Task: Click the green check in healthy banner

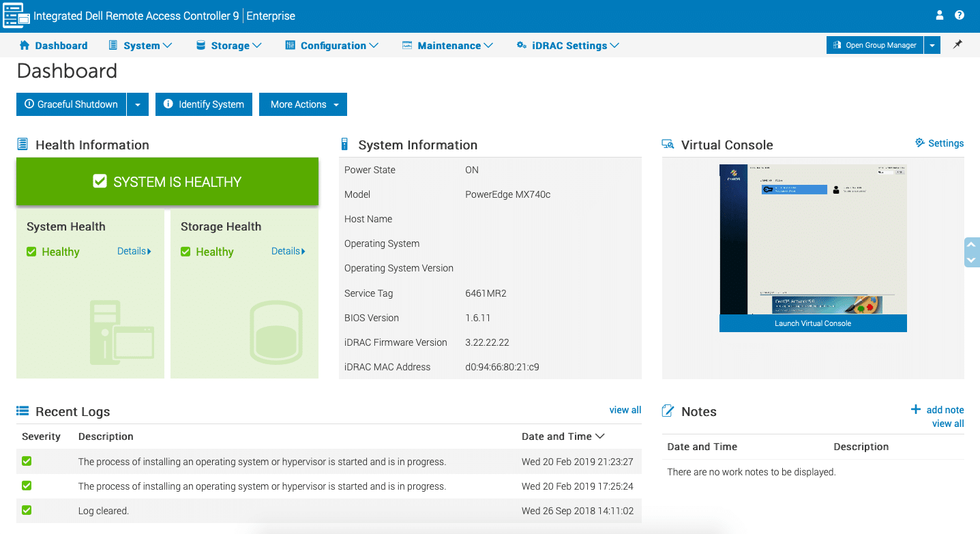Action: [x=100, y=181]
